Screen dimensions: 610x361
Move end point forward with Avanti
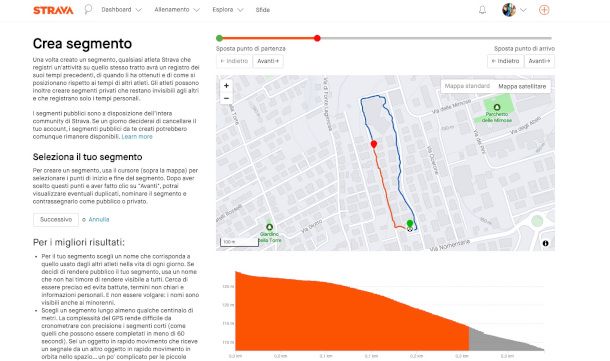click(539, 61)
